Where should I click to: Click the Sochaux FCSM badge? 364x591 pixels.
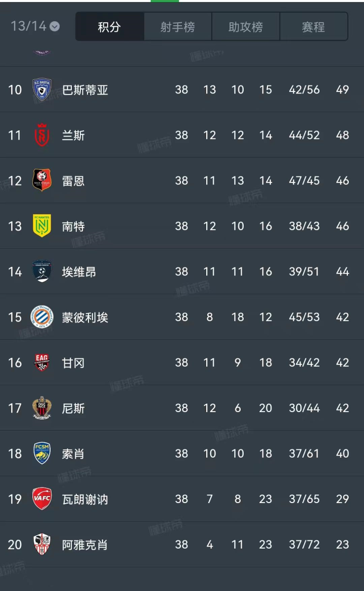42,453
